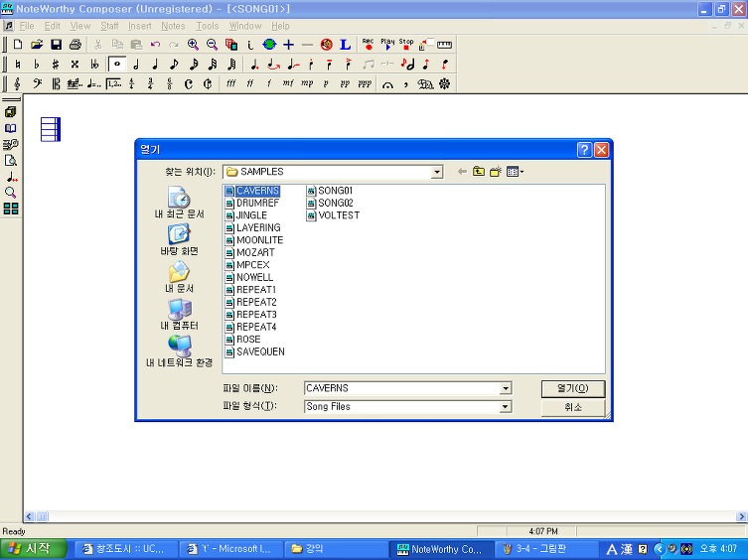Insert a treble clef
Image resolution: width=748 pixels, height=560 pixels.
[x=18, y=84]
